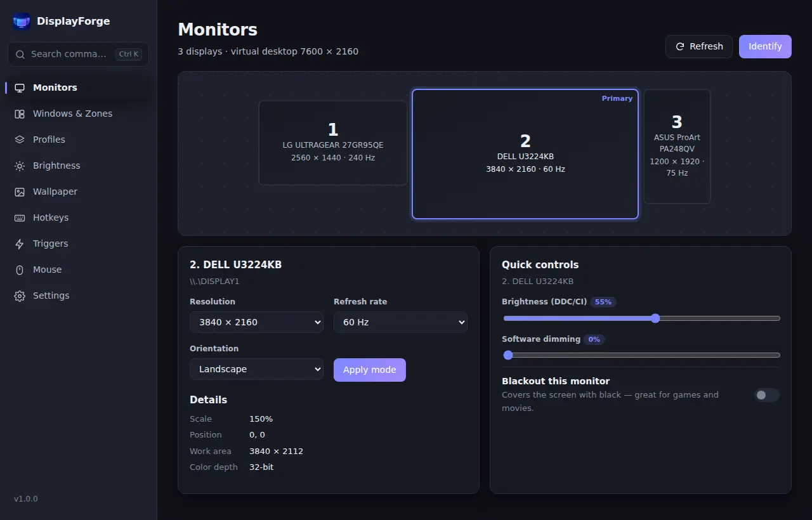Click the Monitors icon in the sidebar

click(20, 88)
